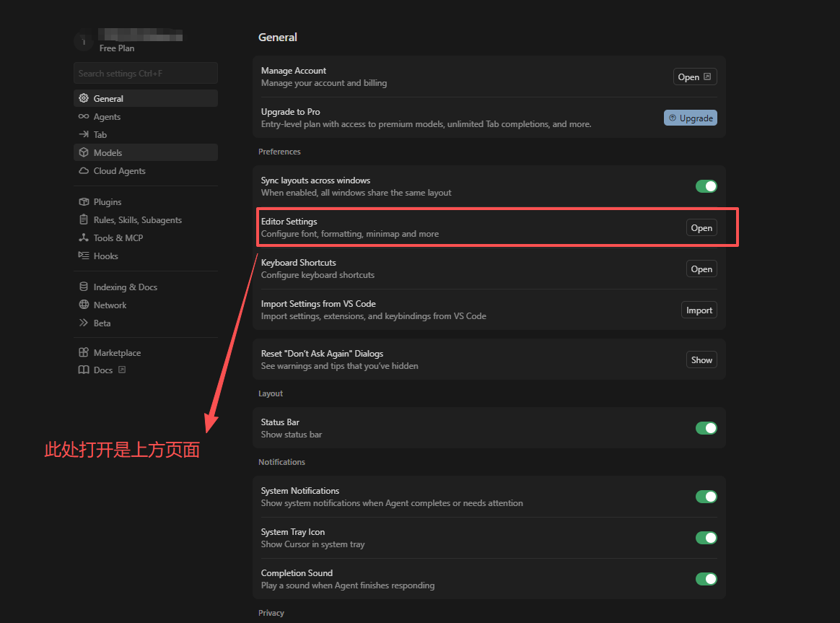Screen dimensions: 840x623
Task: Open Keyboard Shortcuts
Action: [701, 269]
